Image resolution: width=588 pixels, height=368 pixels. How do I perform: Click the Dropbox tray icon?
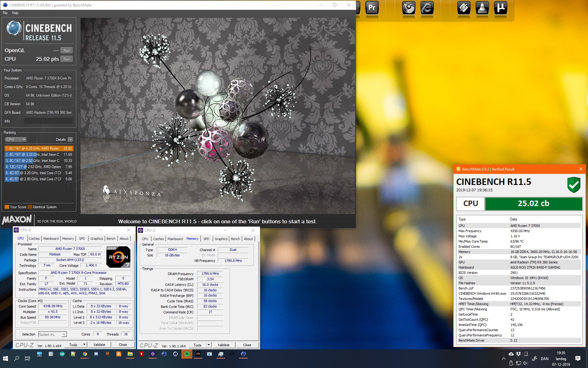(518, 354)
